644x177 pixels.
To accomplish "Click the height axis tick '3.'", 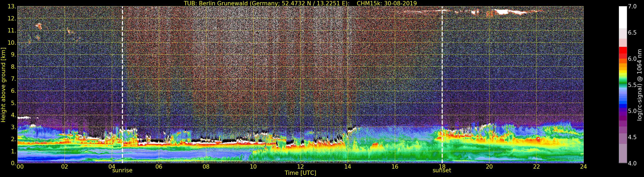I will tap(13, 127).
